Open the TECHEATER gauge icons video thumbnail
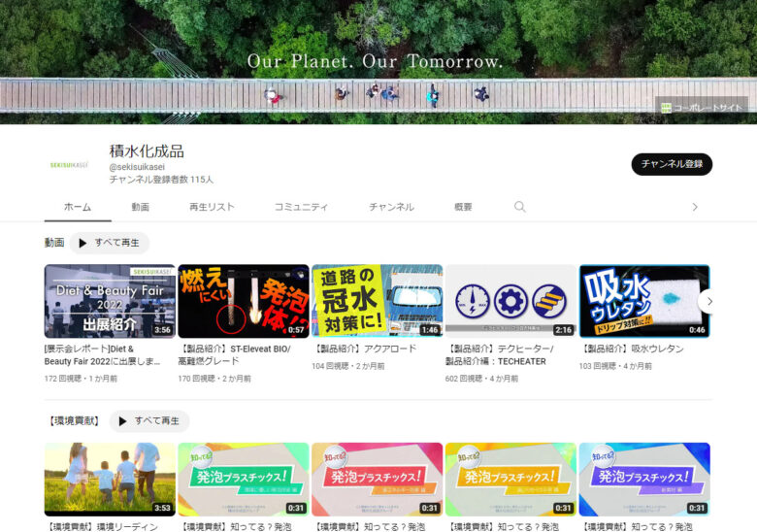This screenshot has height=532, width=757. pos(510,301)
